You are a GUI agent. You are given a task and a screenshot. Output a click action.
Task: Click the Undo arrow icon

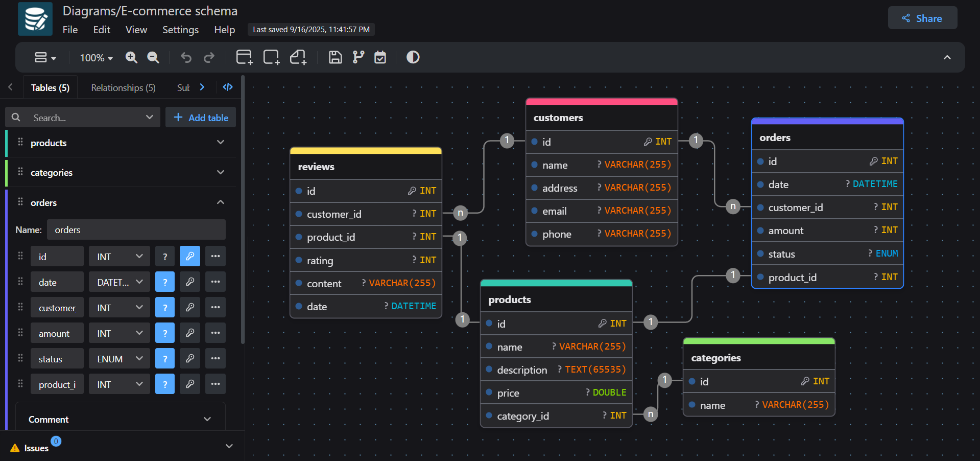[185, 57]
